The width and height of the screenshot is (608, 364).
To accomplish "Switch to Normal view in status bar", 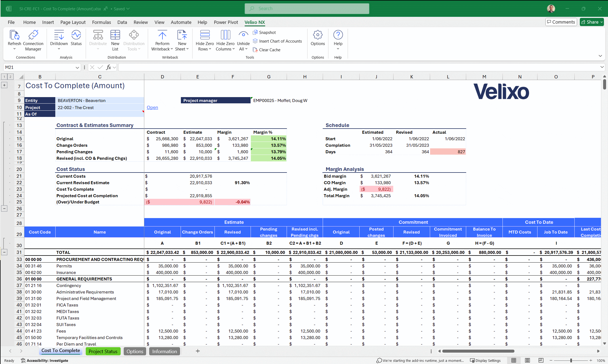I will point(514,360).
